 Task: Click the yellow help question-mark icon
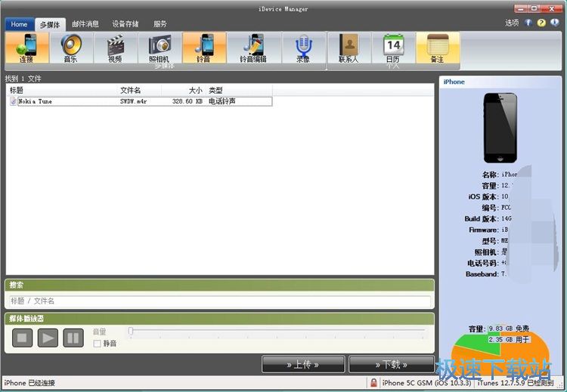[x=541, y=23]
